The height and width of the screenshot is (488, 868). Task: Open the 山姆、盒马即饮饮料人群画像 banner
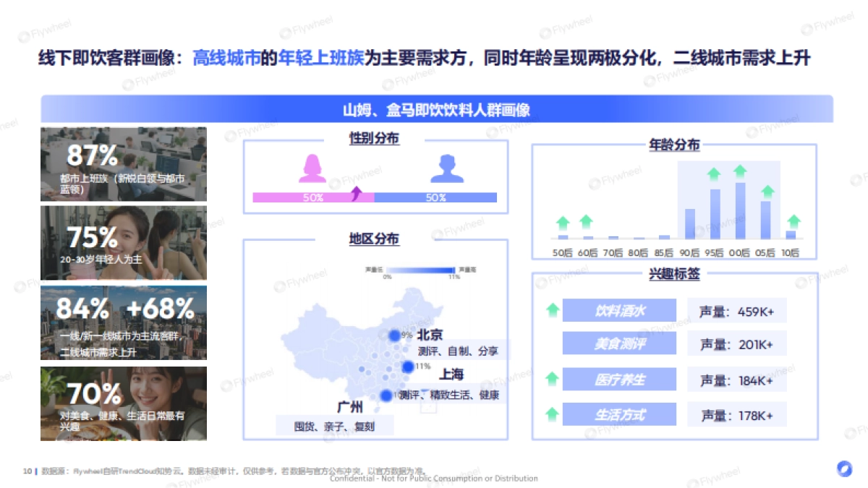click(x=437, y=111)
